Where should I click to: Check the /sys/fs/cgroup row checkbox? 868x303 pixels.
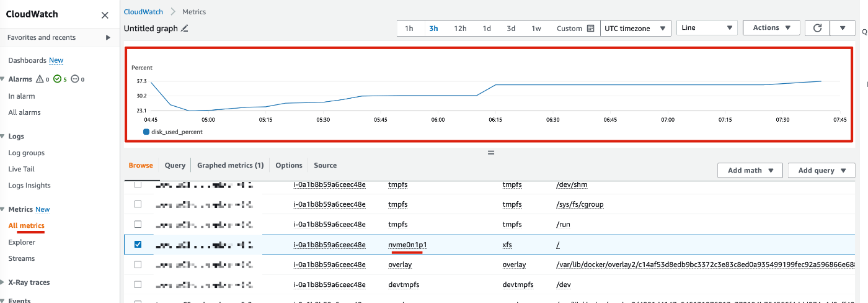tap(138, 204)
